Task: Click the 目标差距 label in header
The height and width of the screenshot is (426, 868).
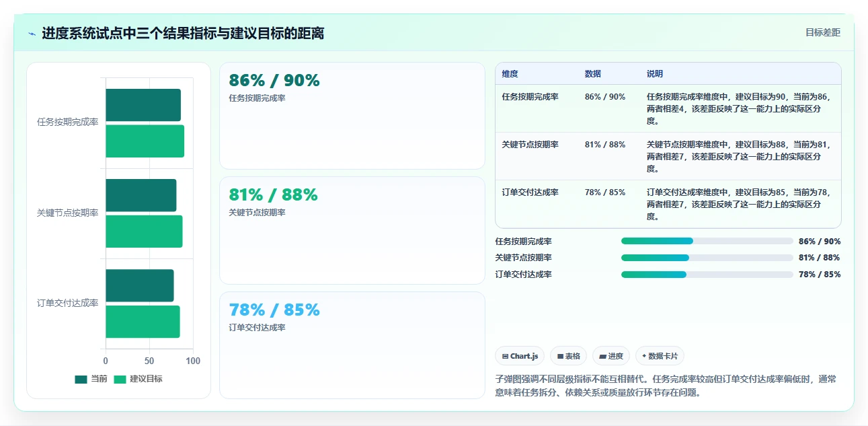Action: pyautogui.click(x=823, y=32)
